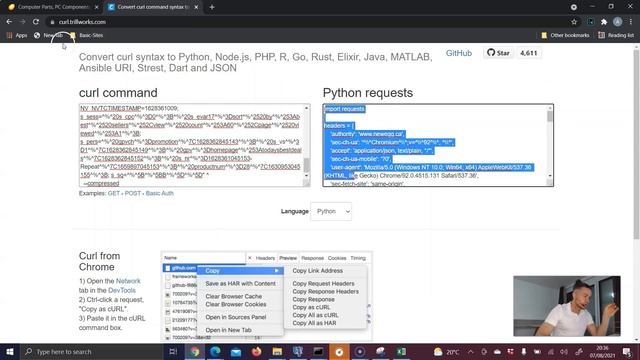This screenshot has width=640, height=360.
Task: Reload the page with the refresh icon
Action: point(36,22)
